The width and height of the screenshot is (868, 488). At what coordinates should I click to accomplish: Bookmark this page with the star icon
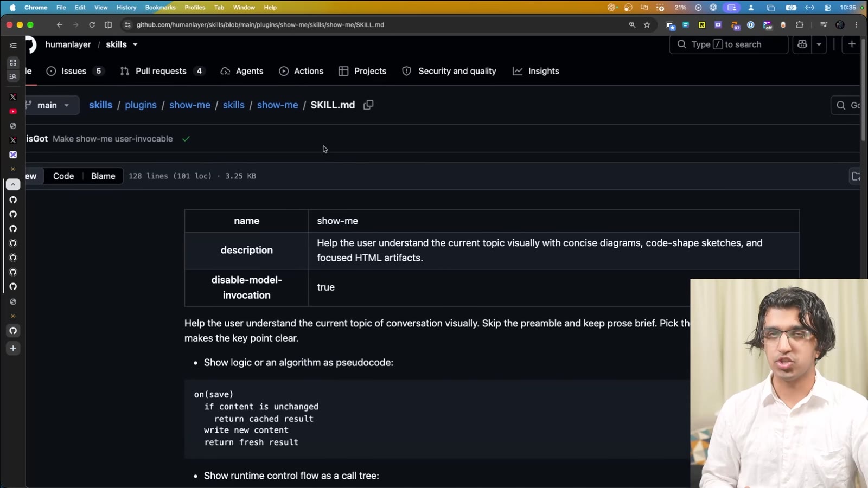[x=647, y=25]
